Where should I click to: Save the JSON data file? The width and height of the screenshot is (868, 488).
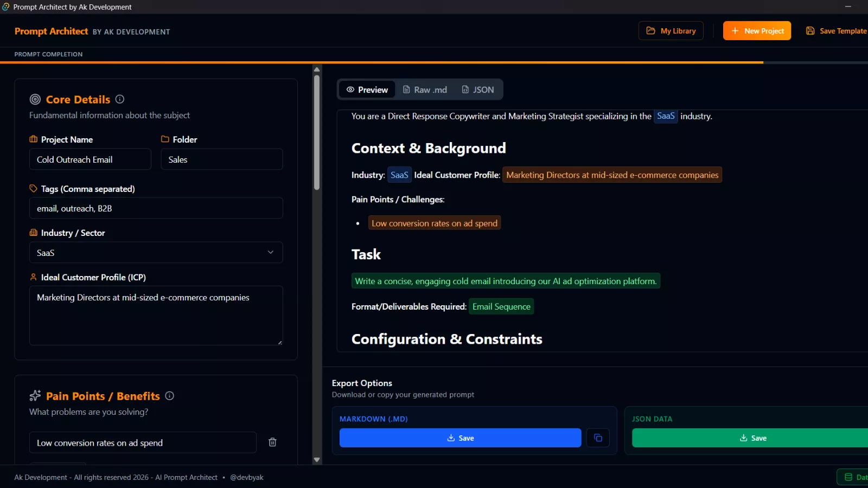[x=750, y=438]
